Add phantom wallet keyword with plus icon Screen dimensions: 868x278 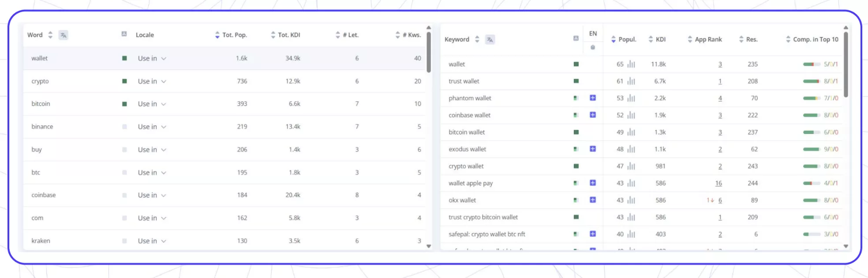pyautogui.click(x=593, y=98)
